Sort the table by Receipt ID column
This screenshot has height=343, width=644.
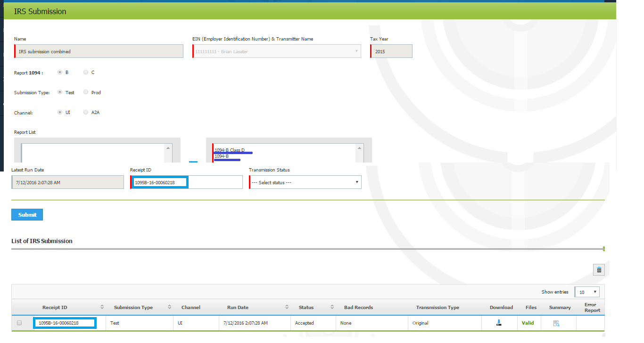102,307
